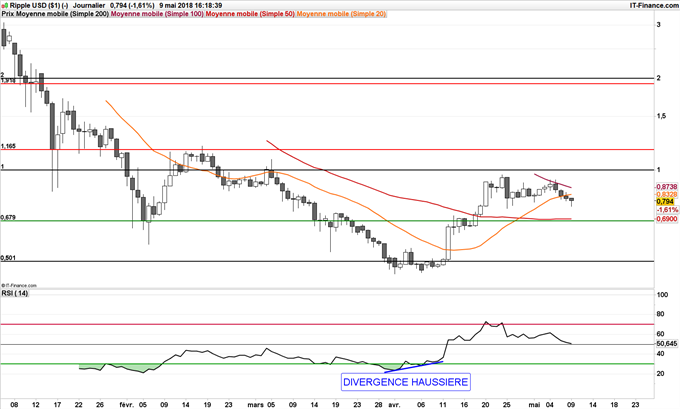The width and height of the screenshot is (680, 409).
Task: Click the 1,5 price scale value
Action: point(661,116)
